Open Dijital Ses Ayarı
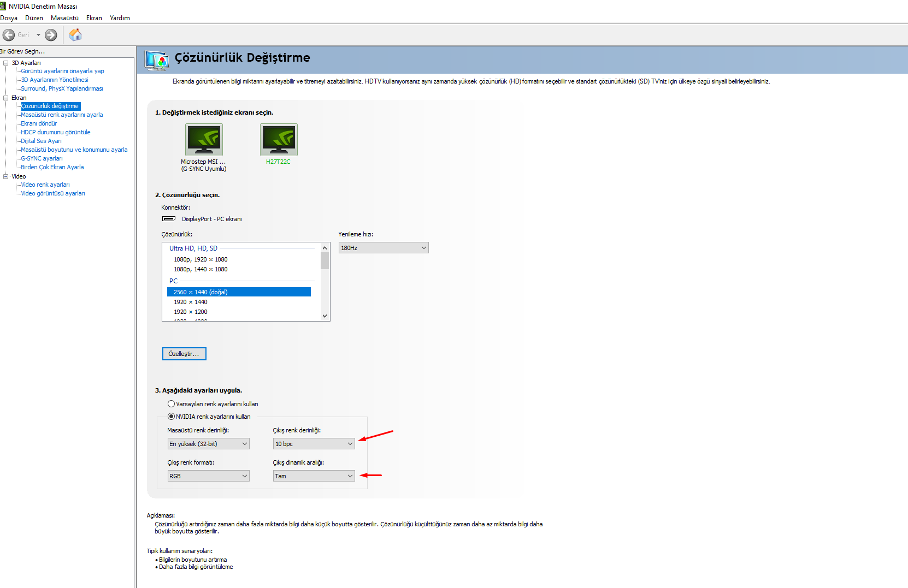The width and height of the screenshot is (908, 588). click(41, 141)
